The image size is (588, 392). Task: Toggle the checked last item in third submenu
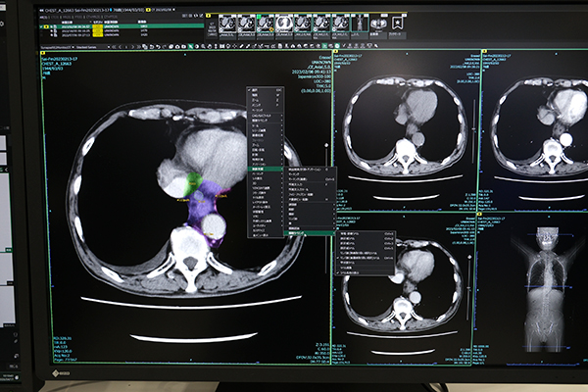tap(365, 271)
